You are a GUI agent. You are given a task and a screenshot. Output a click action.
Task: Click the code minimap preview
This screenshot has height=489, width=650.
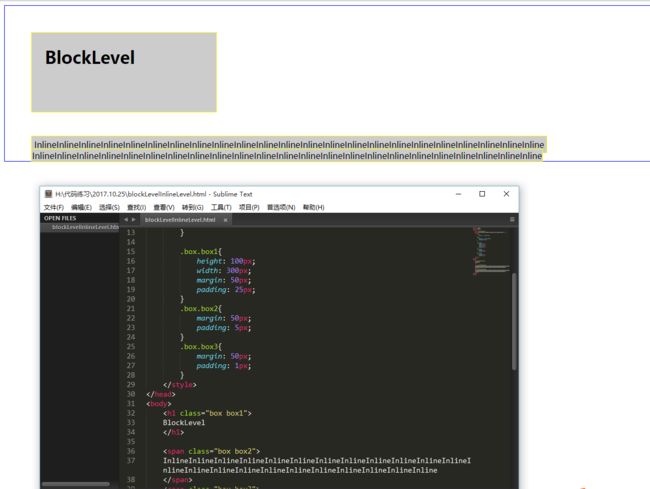point(491,251)
